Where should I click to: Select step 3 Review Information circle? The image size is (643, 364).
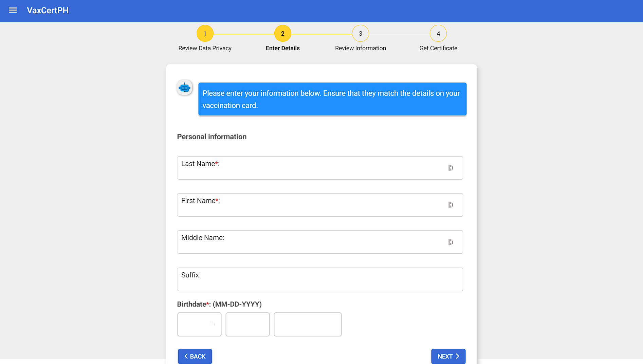[361, 33]
